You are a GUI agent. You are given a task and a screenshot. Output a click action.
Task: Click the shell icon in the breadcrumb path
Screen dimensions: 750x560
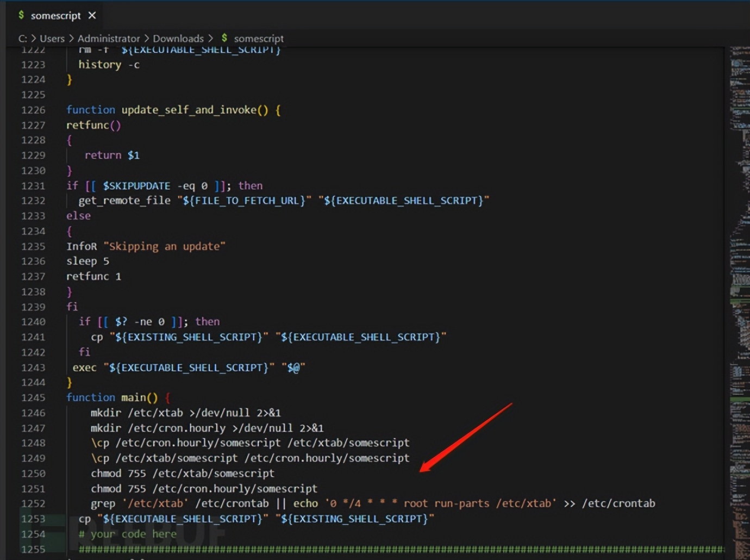[224, 38]
